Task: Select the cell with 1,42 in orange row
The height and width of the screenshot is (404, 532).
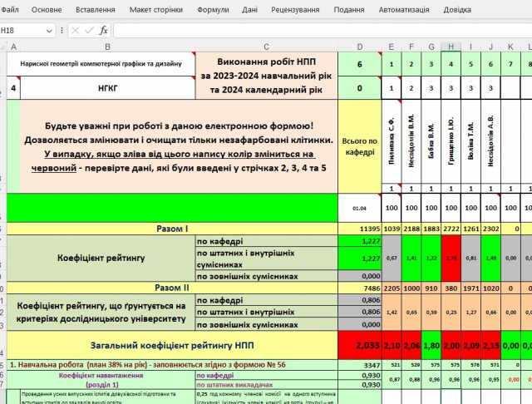Action: click(x=392, y=312)
